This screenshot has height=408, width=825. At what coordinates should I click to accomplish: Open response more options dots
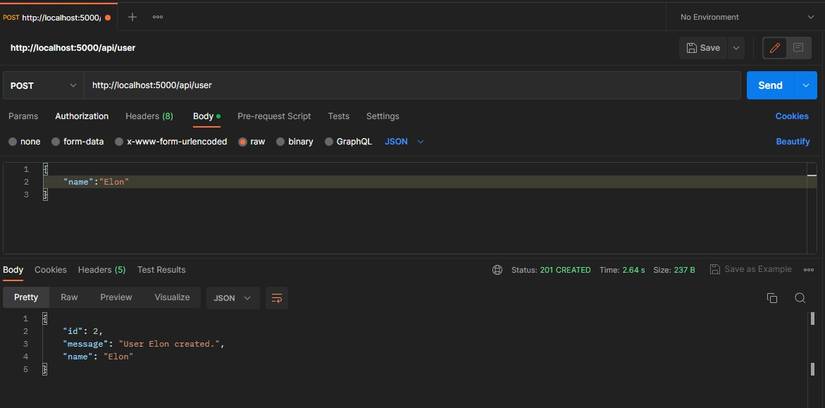(x=809, y=270)
